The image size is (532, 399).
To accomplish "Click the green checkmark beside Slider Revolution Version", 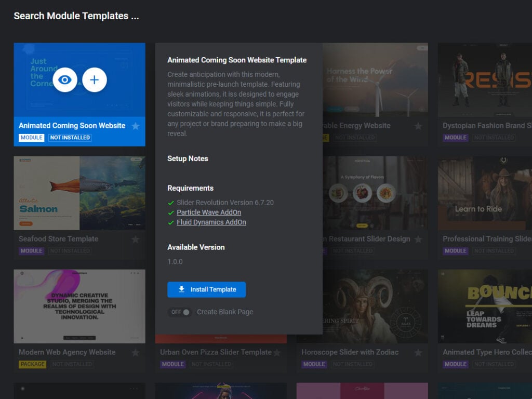I will click(x=170, y=204).
